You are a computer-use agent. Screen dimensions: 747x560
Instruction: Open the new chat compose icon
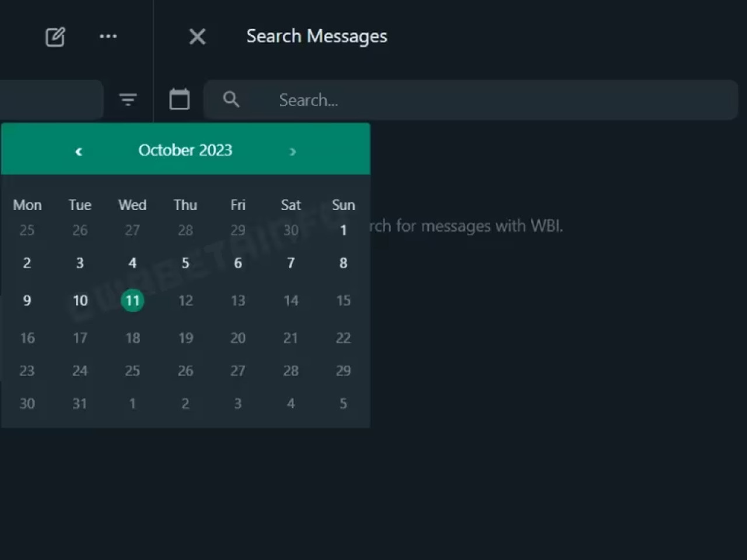click(x=55, y=37)
